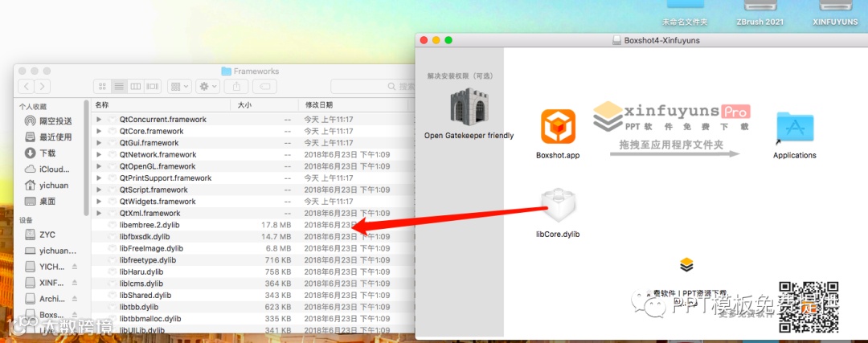
Task: Expand the QtCore.framework folder
Action: click(x=99, y=131)
